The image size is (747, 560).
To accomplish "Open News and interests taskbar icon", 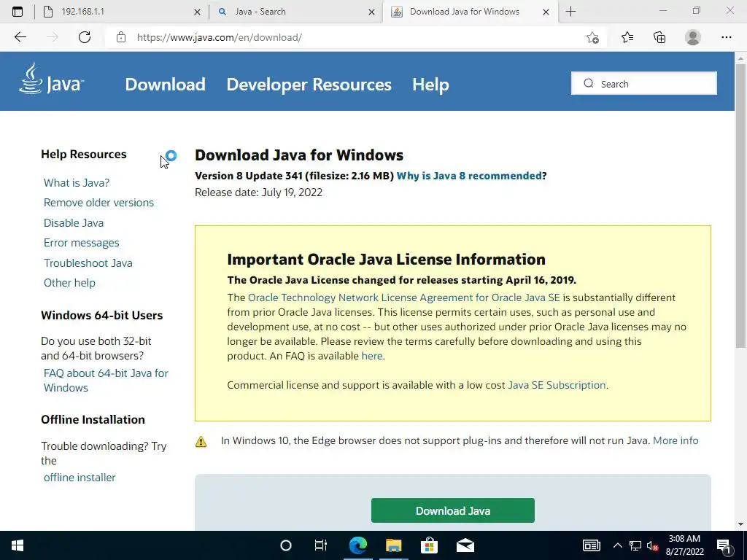I will [x=591, y=545].
